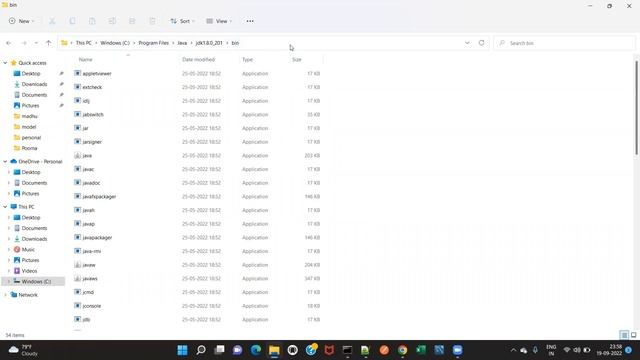This screenshot has width=640, height=360.
Task: Select the jarsigner file
Action: click(92, 142)
